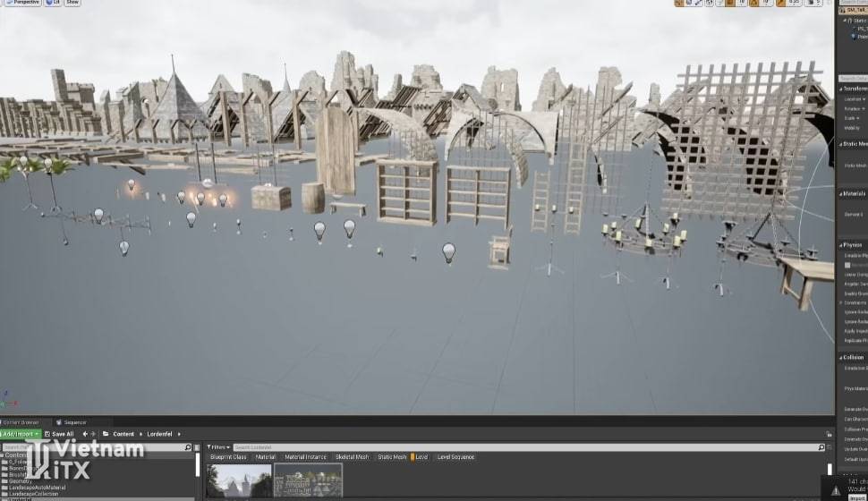Screen dimensions: 868x501
Task: Switch to the Sequencer tab
Action: click(72, 422)
